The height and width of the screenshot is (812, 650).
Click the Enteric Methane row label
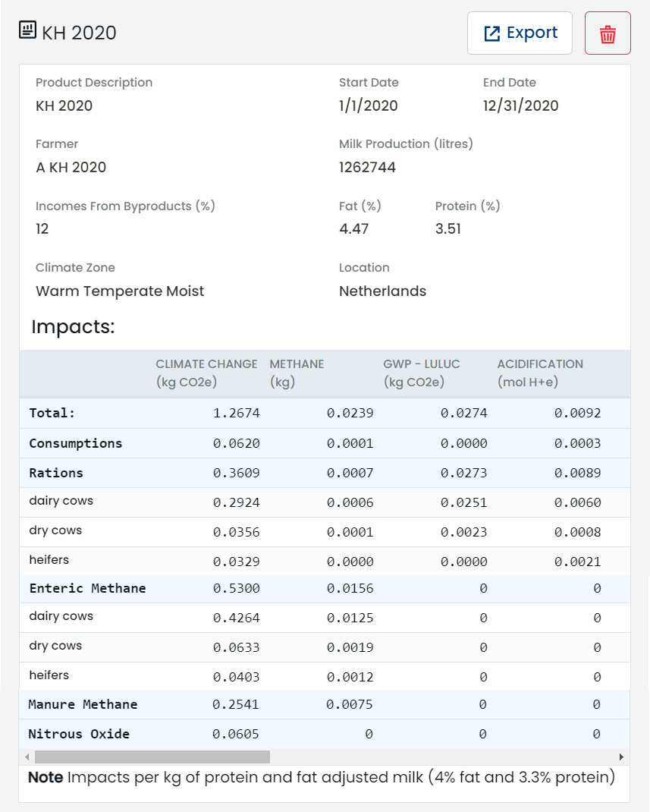click(x=87, y=588)
